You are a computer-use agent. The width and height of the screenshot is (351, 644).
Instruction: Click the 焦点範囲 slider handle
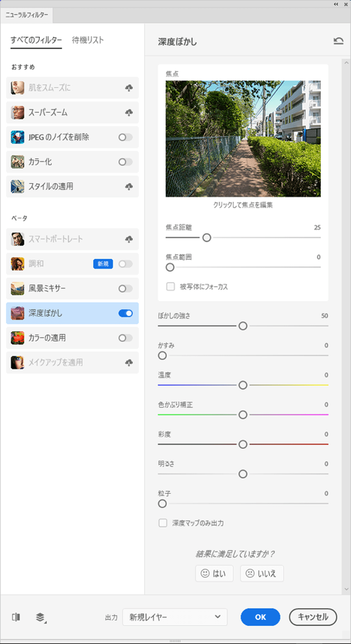pos(170,267)
